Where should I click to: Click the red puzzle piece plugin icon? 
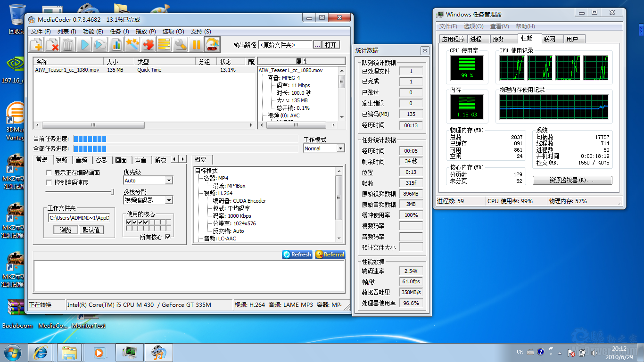coord(148,45)
